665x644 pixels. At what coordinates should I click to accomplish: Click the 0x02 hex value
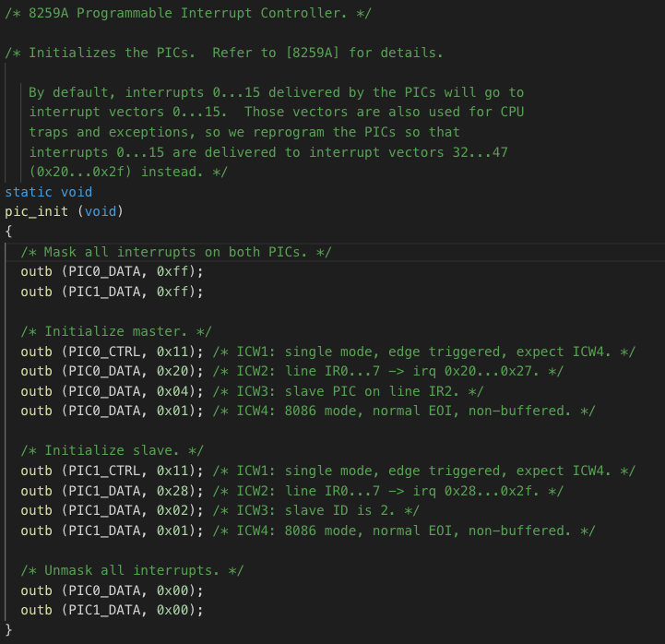[173, 510]
